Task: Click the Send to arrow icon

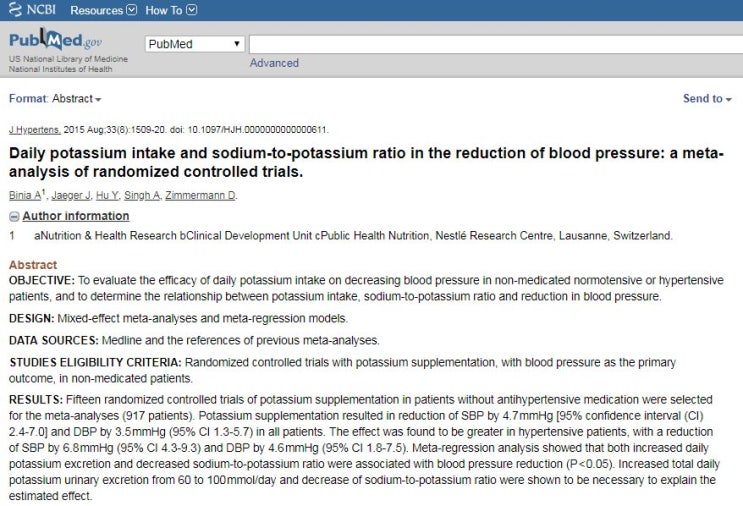Action: pos(728,99)
